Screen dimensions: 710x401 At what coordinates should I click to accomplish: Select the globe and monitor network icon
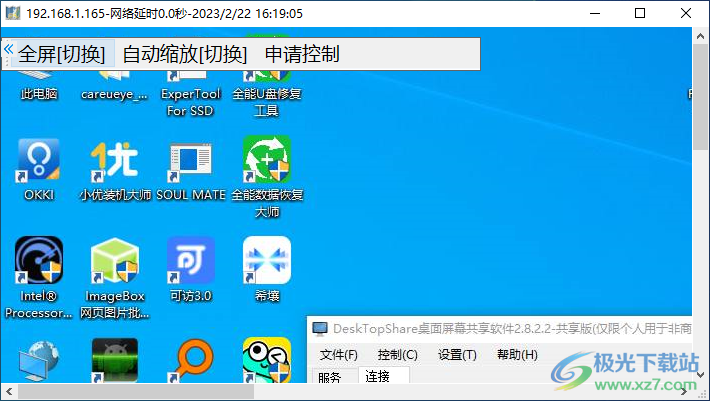[x=38, y=361]
